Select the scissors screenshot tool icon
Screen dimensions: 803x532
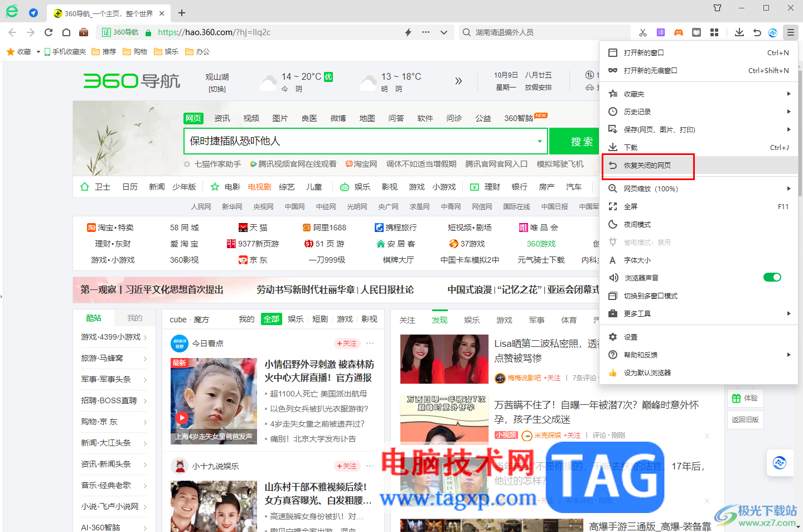(642, 32)
